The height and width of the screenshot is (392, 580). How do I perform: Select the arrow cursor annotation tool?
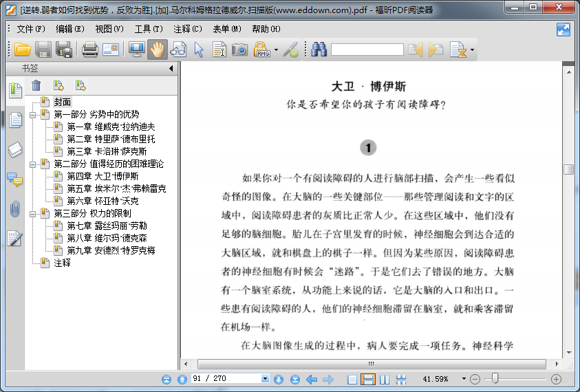pyautogui.click(x=199, y=50)
